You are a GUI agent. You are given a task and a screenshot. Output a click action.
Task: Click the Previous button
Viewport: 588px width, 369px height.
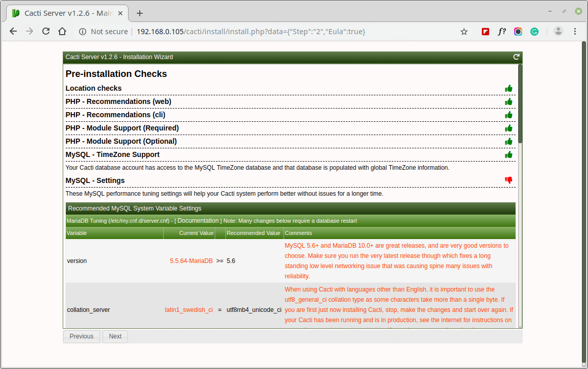pos(82,336)
